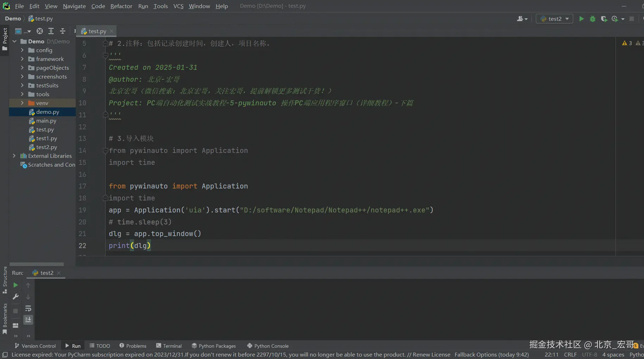
Task: Expand the venv folder
Action: tap(22, 103)
